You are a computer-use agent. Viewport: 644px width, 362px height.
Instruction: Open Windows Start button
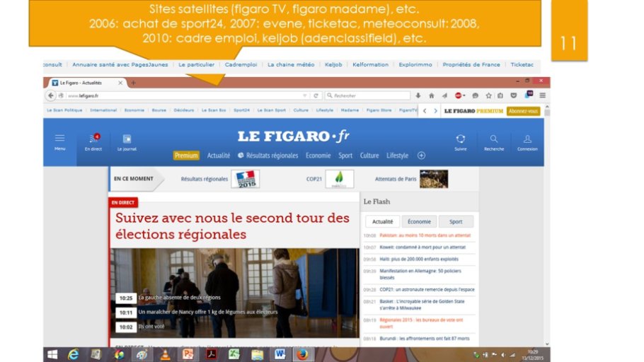[x=52, y=355]
